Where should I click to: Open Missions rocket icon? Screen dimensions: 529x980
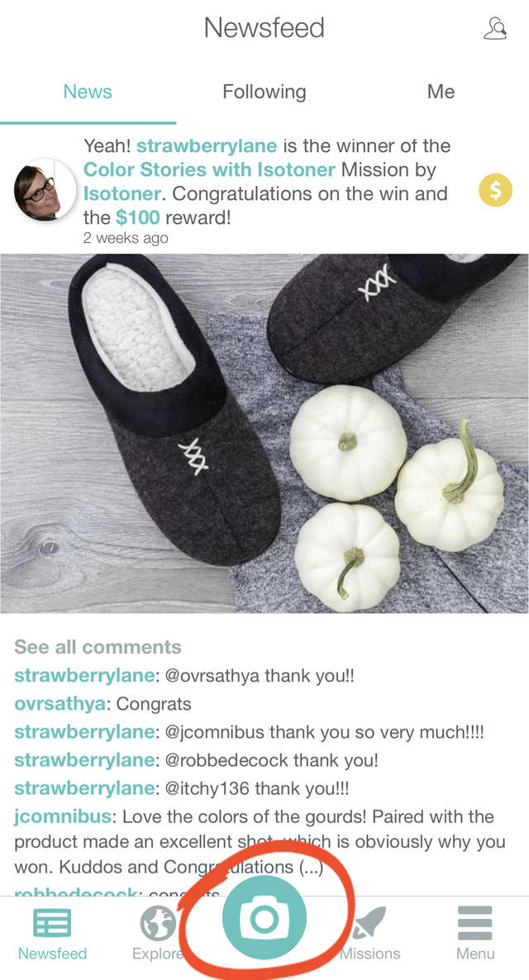[x=369, y=923]
